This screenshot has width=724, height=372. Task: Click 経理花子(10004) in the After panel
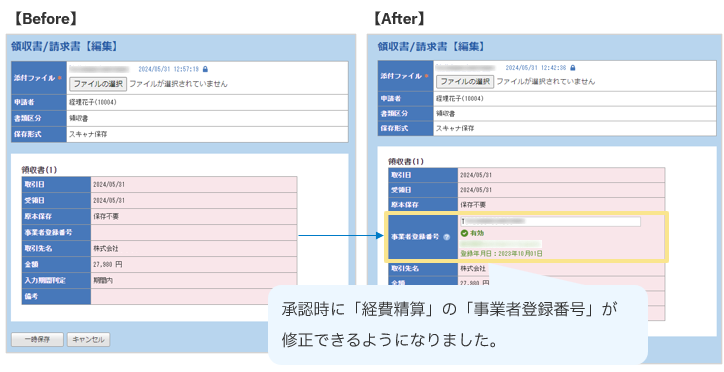[459, 99]
